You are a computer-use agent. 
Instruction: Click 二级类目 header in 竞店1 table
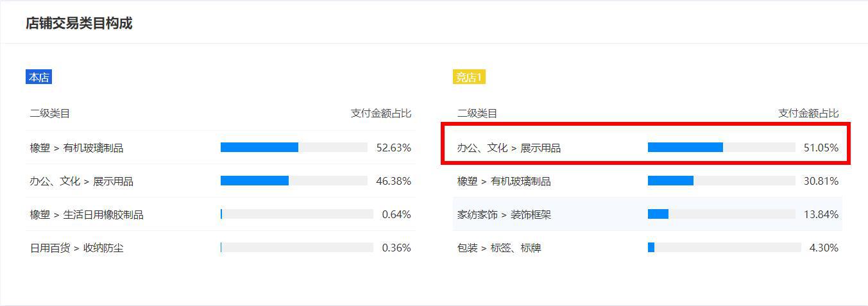click(477, 114)
